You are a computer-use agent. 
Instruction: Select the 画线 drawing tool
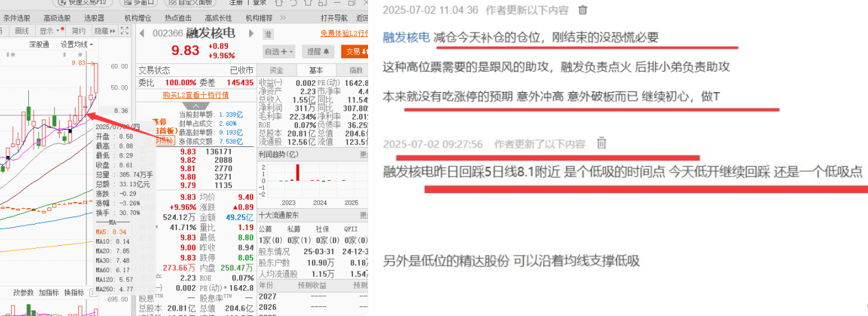pos(22,31)
